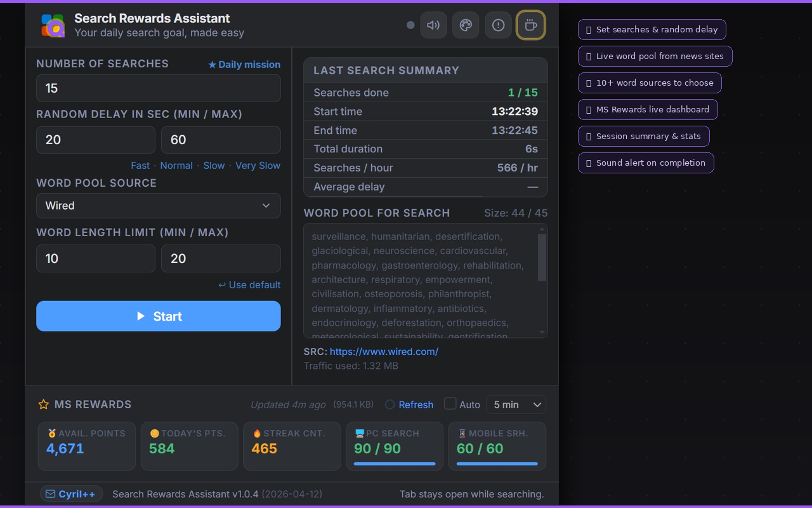Click the flame icon in Streak Cnt.
Image resolution: width=812 pixels, height=508 pixels.
[257, 433]
